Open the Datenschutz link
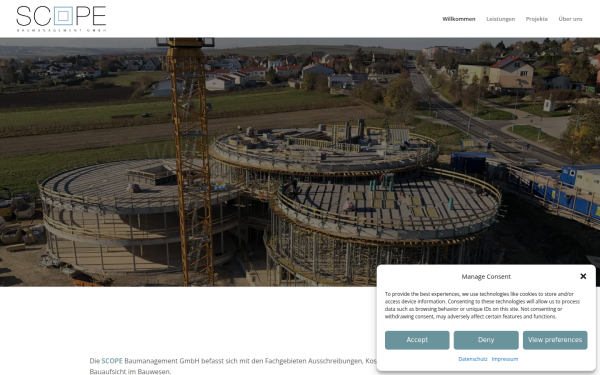600x375 pixels. click(473, 359)
